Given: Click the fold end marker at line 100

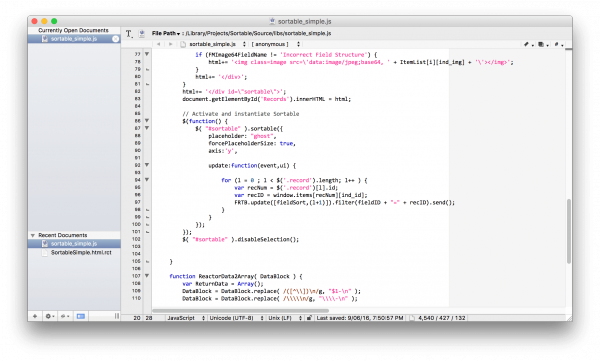Looking at the screenshot, I should tap(147, 225).
